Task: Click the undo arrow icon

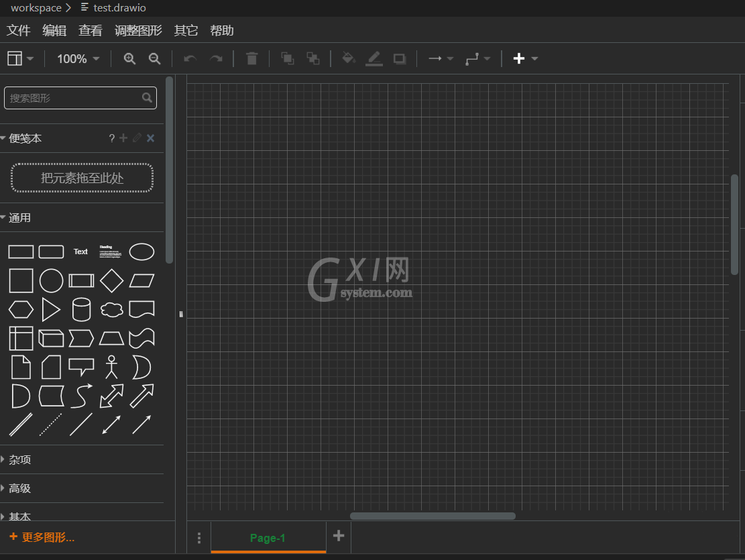Action: [190, 58]
